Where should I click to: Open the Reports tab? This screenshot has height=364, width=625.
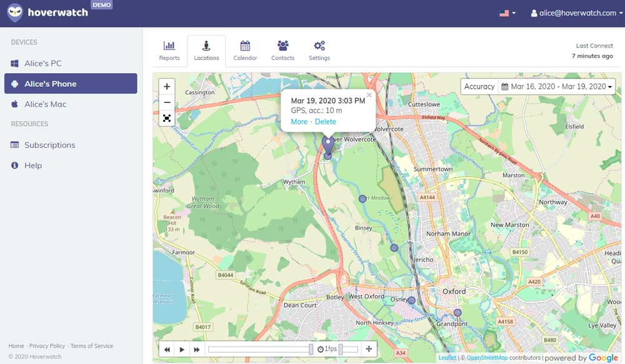(169, 51)
